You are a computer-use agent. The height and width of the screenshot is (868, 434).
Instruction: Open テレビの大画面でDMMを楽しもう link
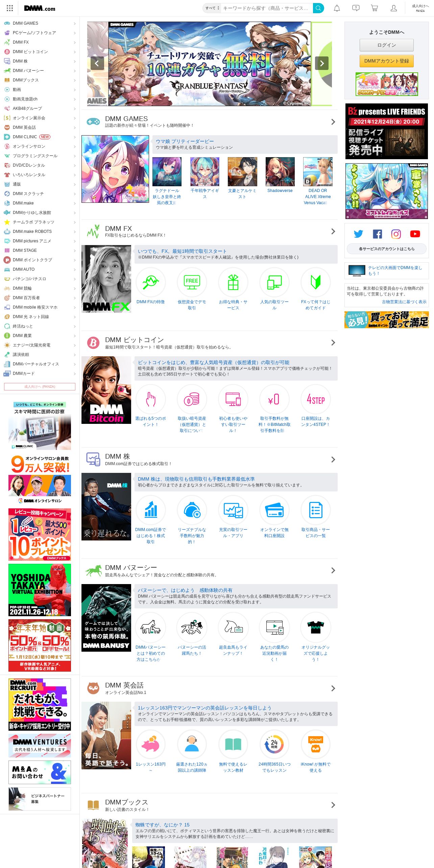point(395,270)
